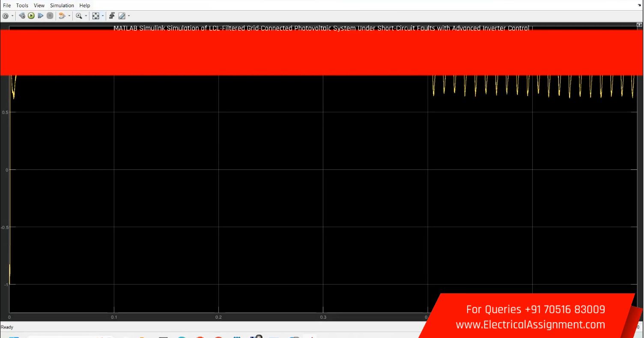Open the Simulation menu
644x338 pixels.
[x=62, y=6]
